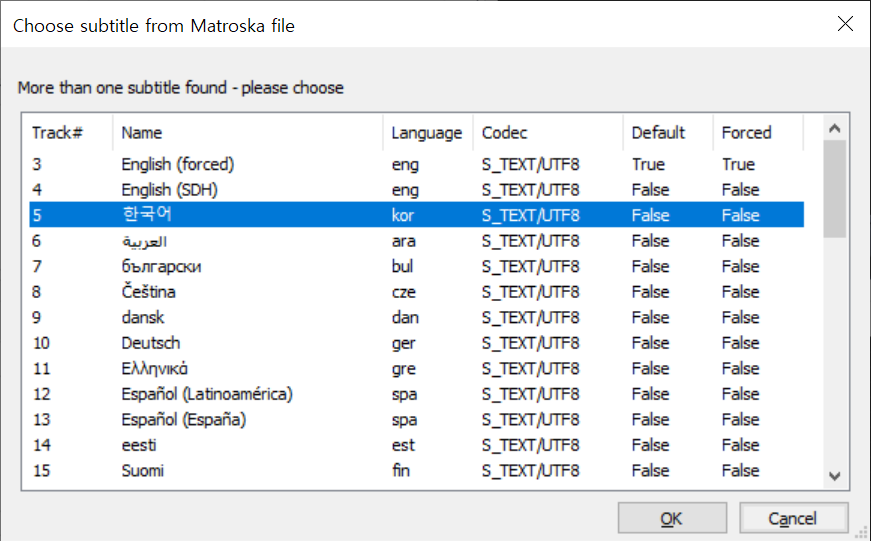This screenshot has height=541, width=871.
Task: Click the 'ara' language cell
Action: (x=404, y=241)
